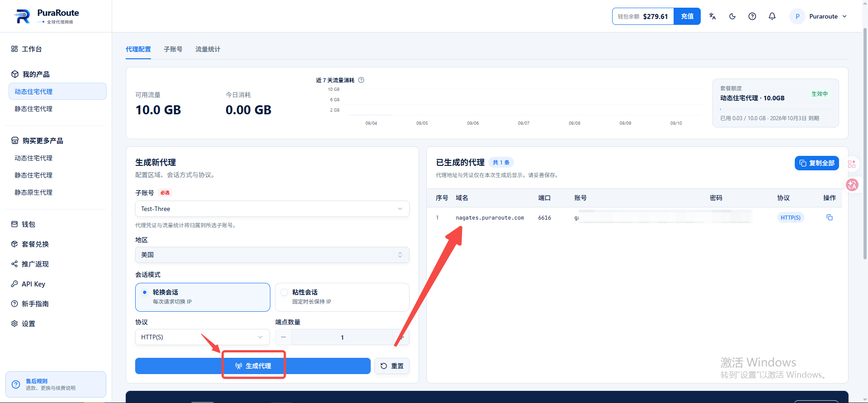Viewport: 868px width, 403px height.
Task: Click the 0.00 GB 今日消耗 value
Action: [249, 110]
